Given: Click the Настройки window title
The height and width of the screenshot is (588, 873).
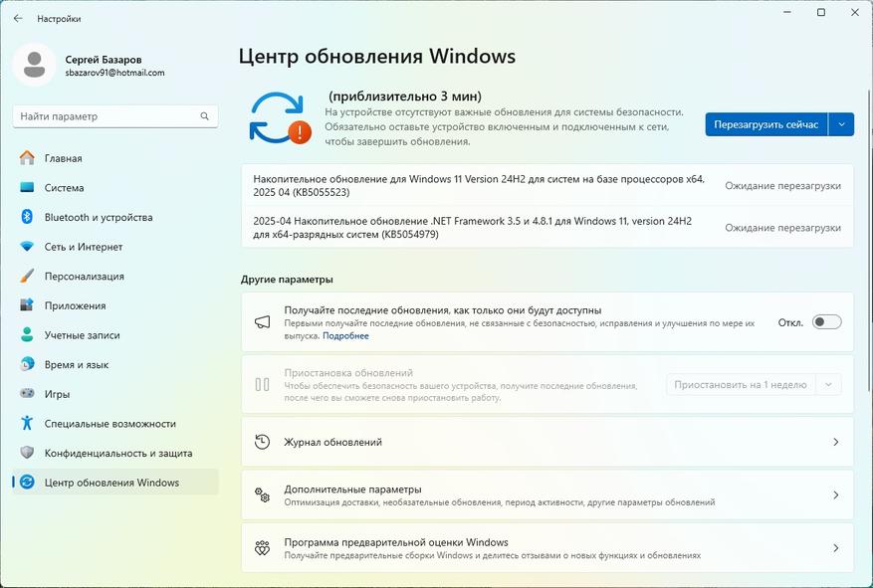Looking at the screenshot, I should (x=59, y=18).
